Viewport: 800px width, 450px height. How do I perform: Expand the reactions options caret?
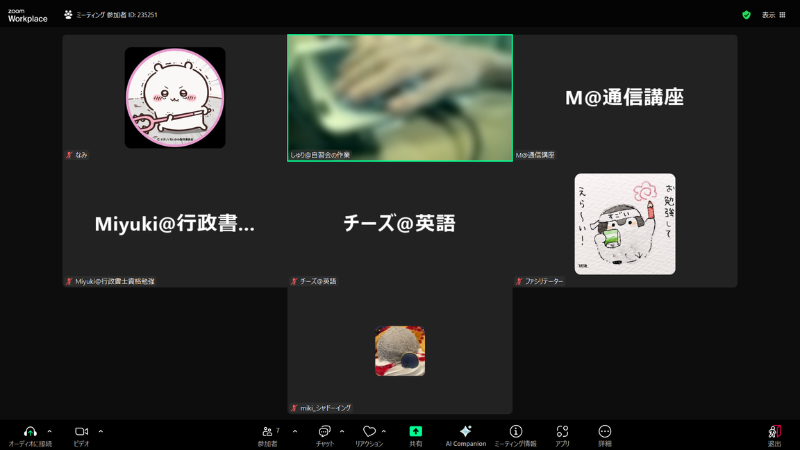pos(384,432)
